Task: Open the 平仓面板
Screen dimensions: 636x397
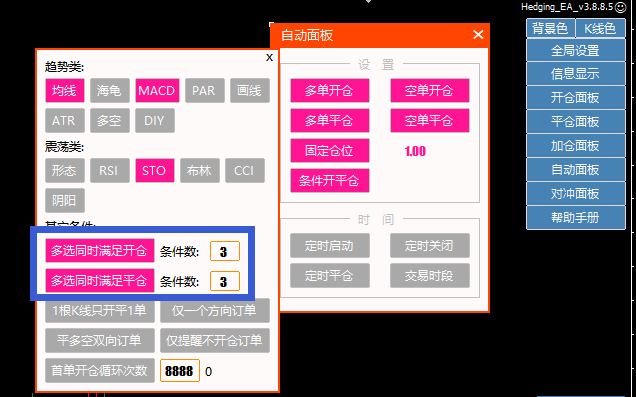Action: pyautogui.click(x=576, y=122)
